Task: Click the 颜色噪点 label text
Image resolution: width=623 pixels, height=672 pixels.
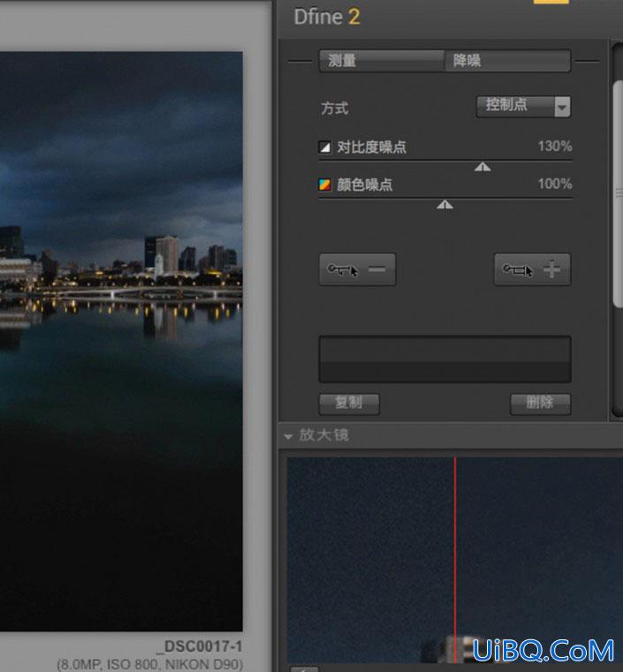Action: coord(364,185)
